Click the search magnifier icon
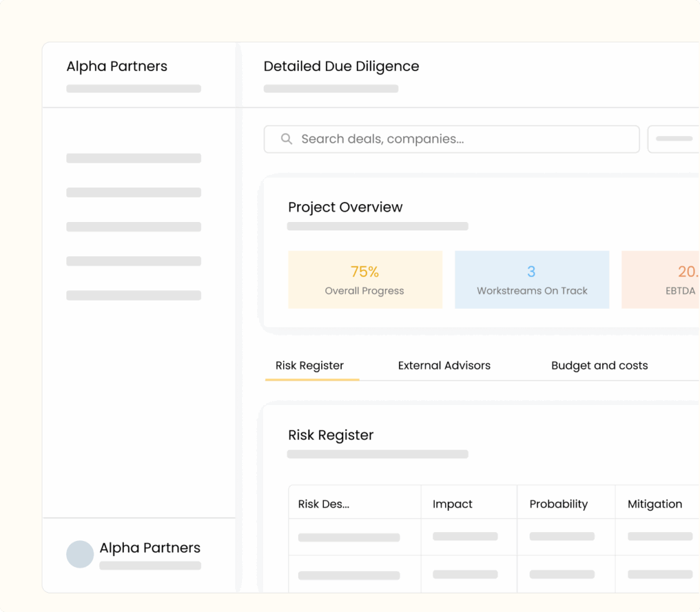This screenshot has width=700, height=612. 286,139
